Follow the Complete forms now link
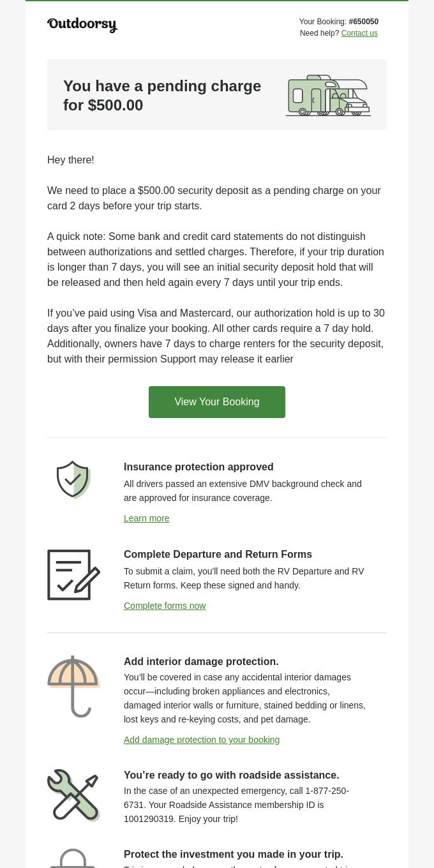 tap(165, 606)
